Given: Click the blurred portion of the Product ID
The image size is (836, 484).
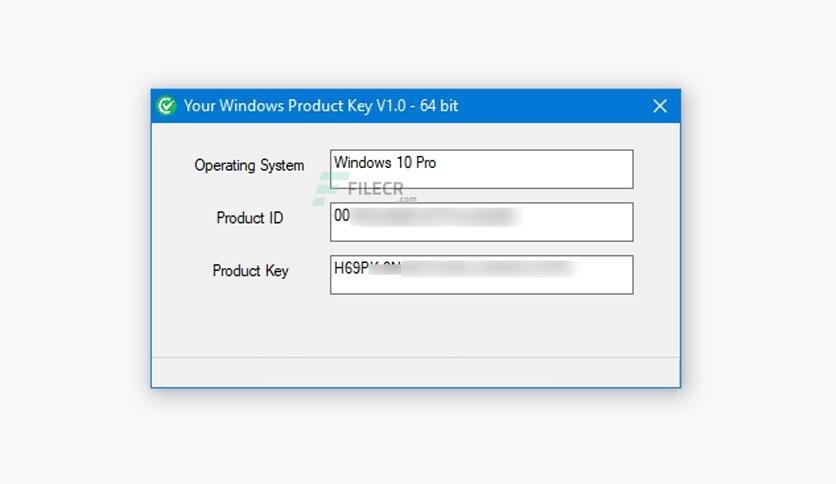Looking at the screenshot, I should click(x=435, y=216).
